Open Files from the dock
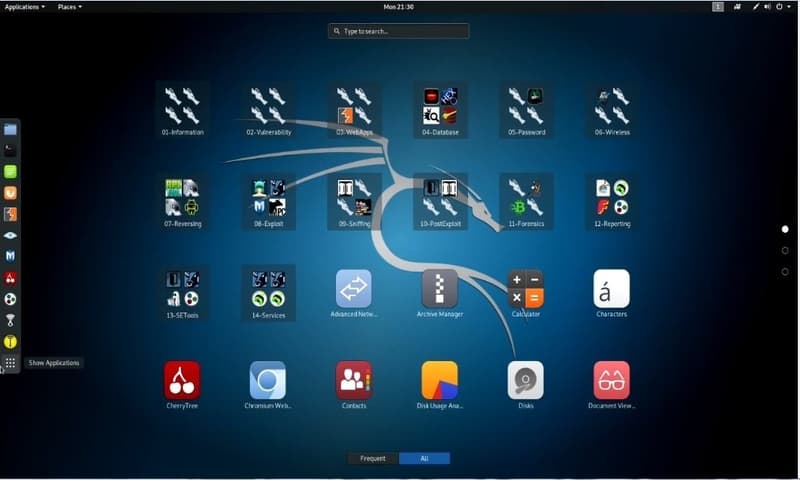The width and height of the screenshot is (800, 480). point(10,130)
